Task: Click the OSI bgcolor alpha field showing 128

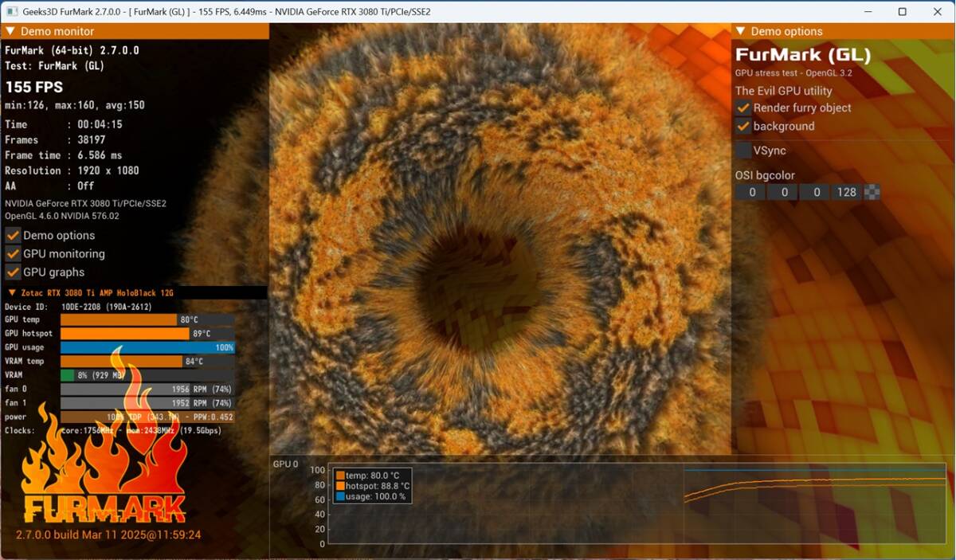Action: pos(846,192)
